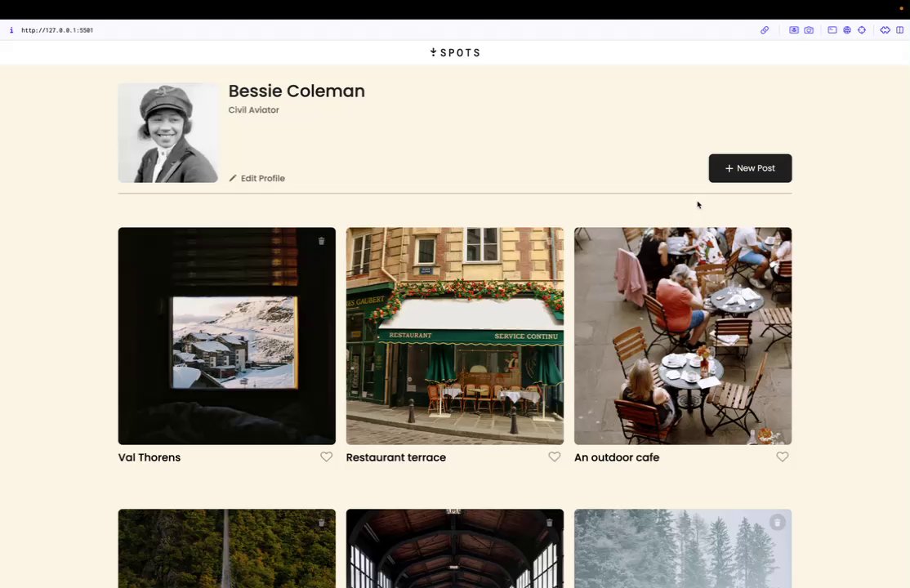Image resolution: width=910 pixels, height=588 pixels.
Task: Click the copy link icon in browser toolbar
Action: coord(765,30)
